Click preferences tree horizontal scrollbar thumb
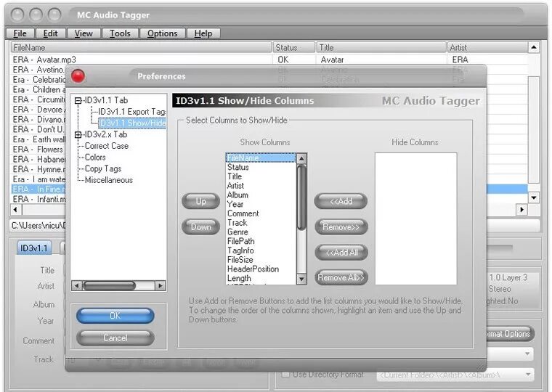The height and width of the screenshot is (392, 552). pos(109,285)
